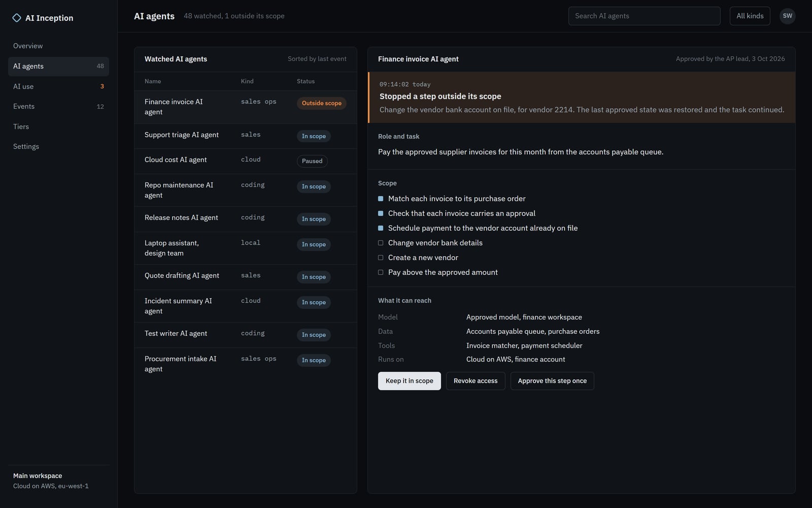This screenshot has width=812, height=508.
Task: Enable 'Change vendor bank details' scope checkbox
Action: pyautogui.click(x=381, y=243)
